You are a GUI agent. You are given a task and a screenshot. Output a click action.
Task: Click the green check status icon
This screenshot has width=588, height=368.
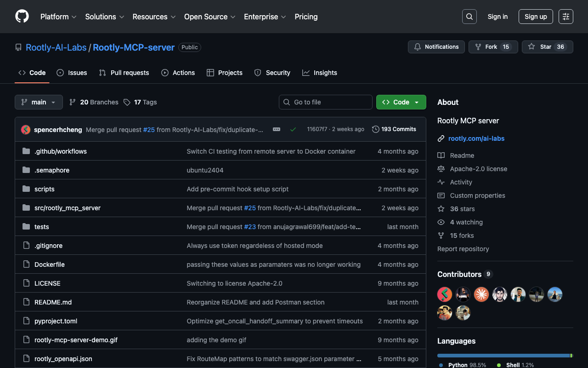pyautogui.click(x=293, y=129)
